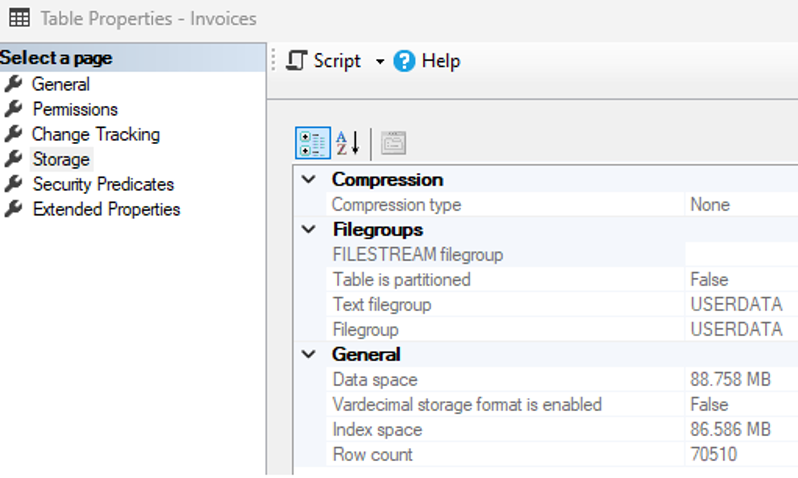
Task: Open the Change Tracking page
Action: [x=96, y=134]
